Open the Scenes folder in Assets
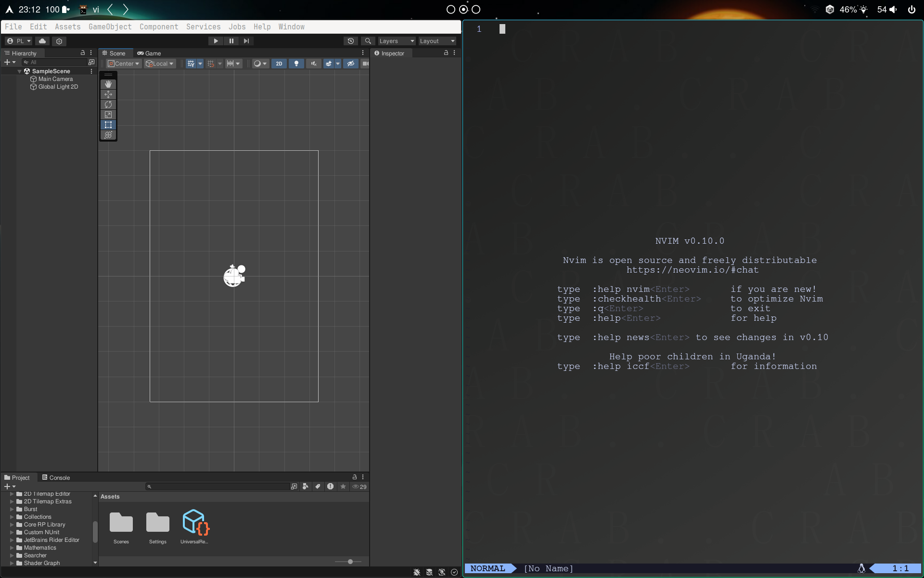 click(x=121, y=523)
